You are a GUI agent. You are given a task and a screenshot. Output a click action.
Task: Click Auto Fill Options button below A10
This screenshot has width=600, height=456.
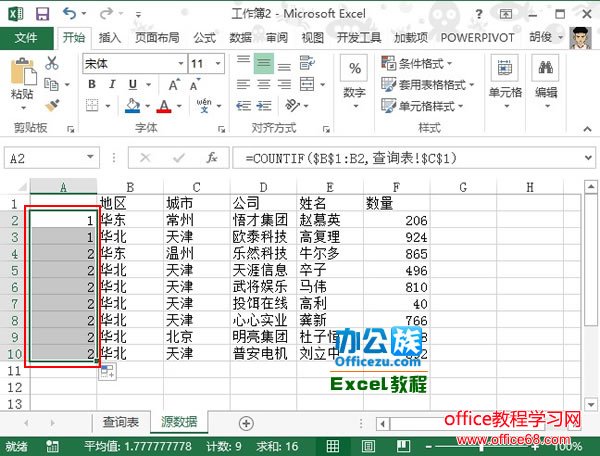click(107, 371)
